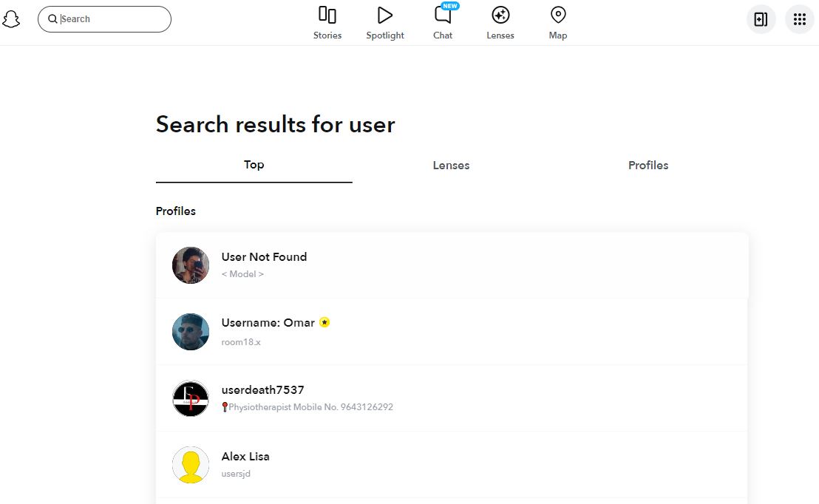Focus the Search input field
The height and width of the screenshot is (504, 819).
(x=104, y=19)
